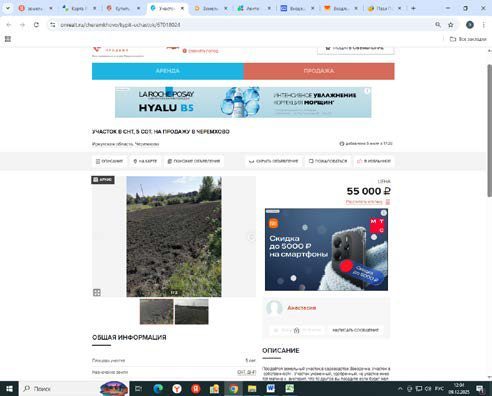Reload the page with the refresh icon

click(x=36, y=25)
